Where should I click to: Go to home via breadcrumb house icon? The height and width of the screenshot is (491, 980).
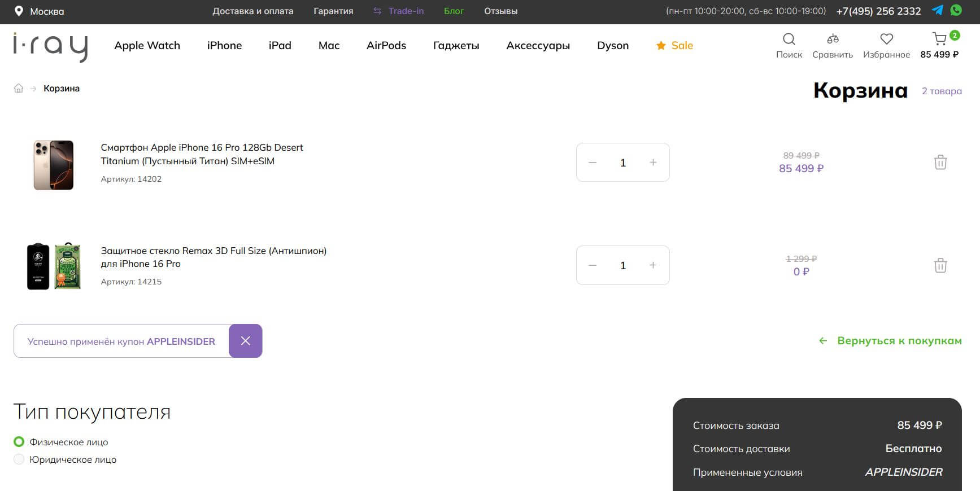[19, 88]
